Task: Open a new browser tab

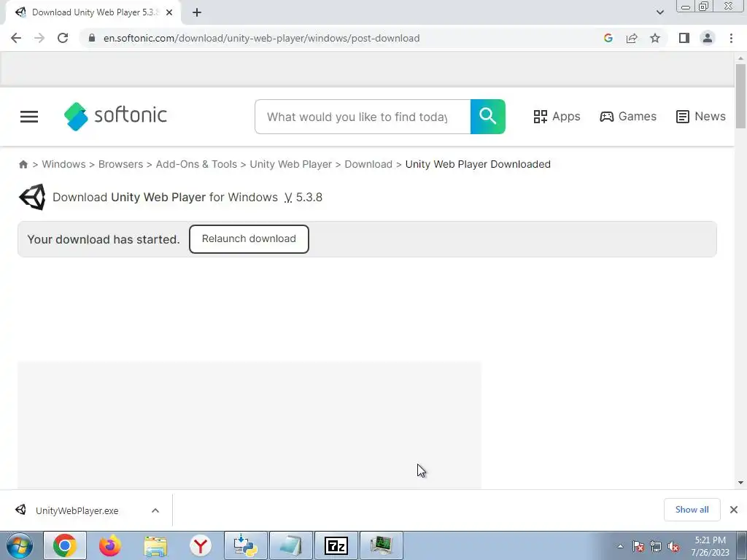Action: tap(197, 12)
